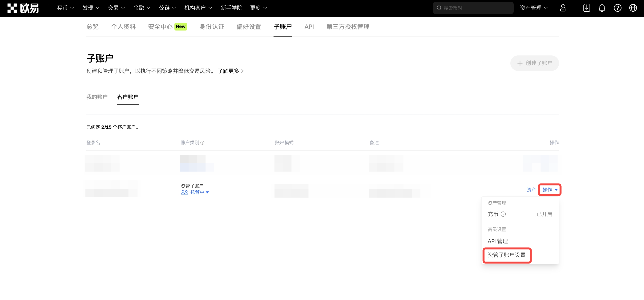Go to the 安全中心 tab
Screen dimensions: 644x300
coord(160,27)
